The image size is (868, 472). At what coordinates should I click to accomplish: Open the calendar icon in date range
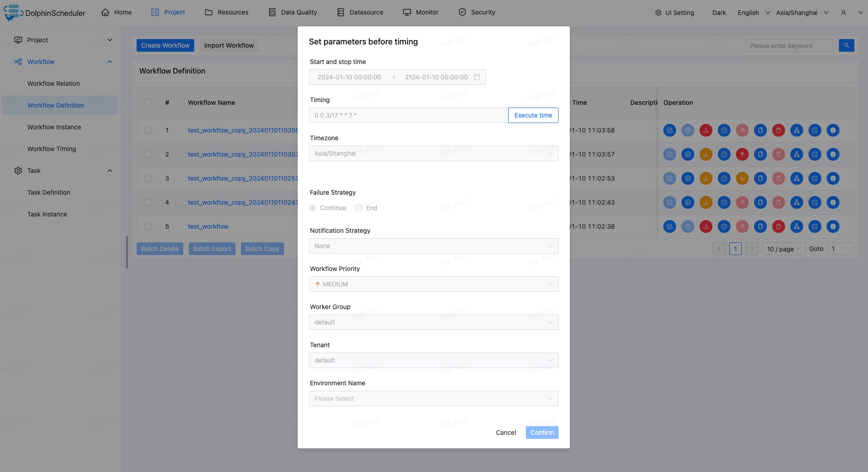coord(476,77)
